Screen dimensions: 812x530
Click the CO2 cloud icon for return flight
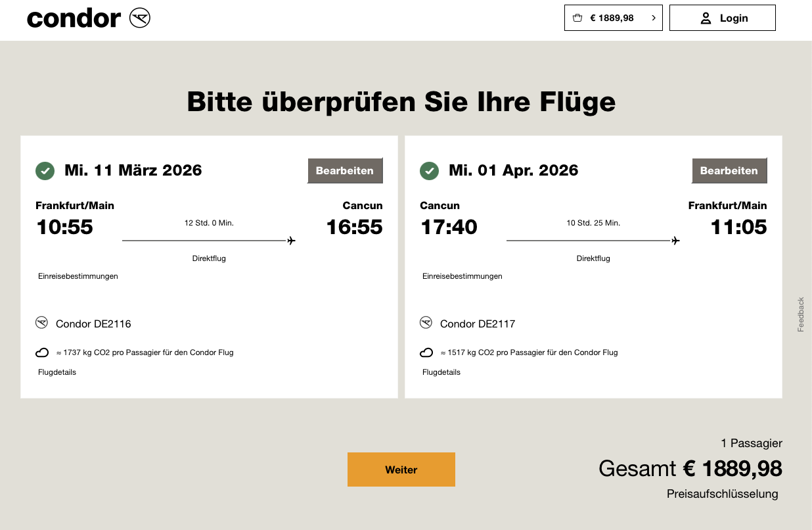pos(426,352)
